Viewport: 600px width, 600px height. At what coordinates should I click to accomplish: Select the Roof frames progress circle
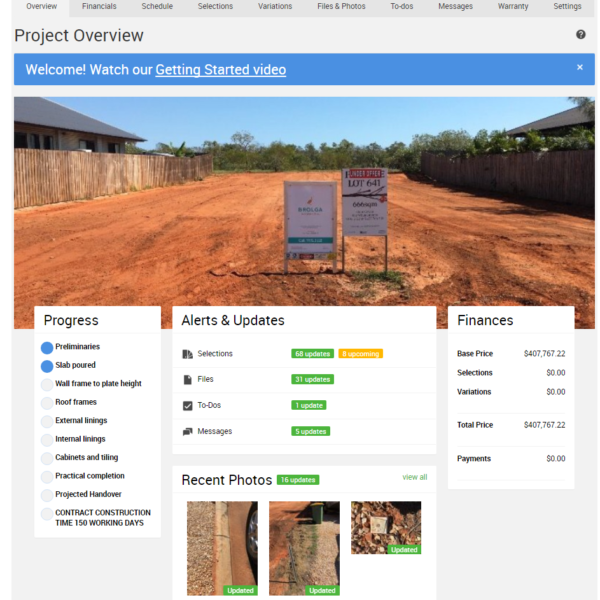(47, 403)
